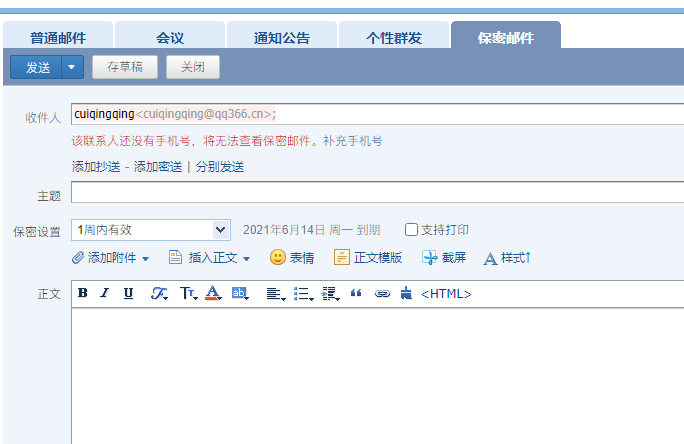Open the font family picker icon

coord(159,294)
